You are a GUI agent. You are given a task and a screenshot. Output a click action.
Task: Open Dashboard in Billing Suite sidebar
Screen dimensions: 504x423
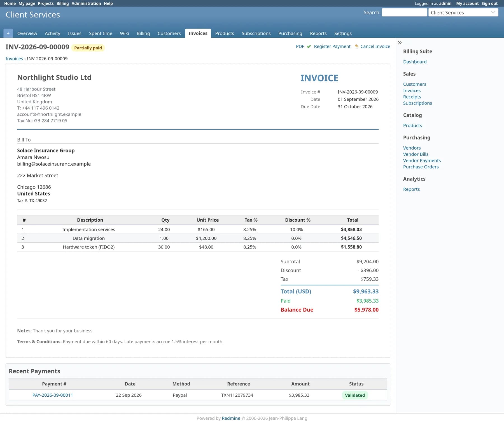tap(415, 62)
